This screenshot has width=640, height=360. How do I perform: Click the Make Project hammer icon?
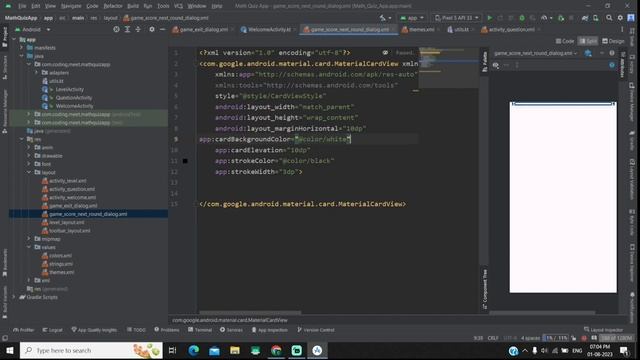(382, 18)
